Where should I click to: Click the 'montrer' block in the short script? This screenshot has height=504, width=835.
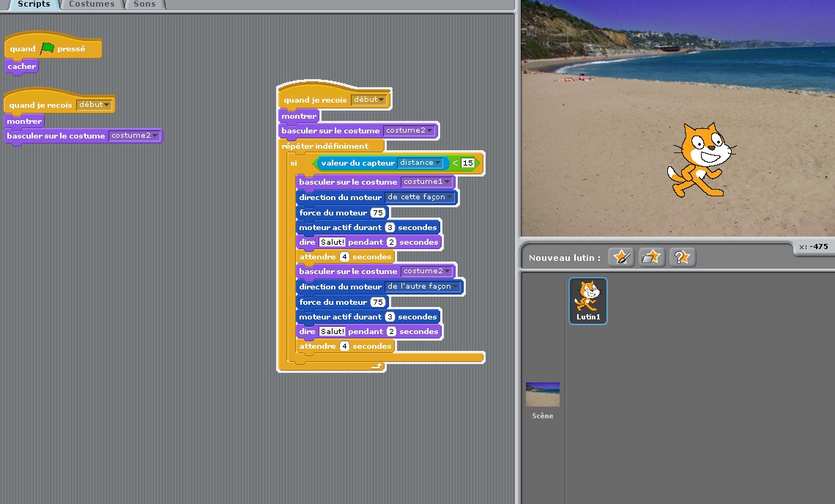coord(24,122)
